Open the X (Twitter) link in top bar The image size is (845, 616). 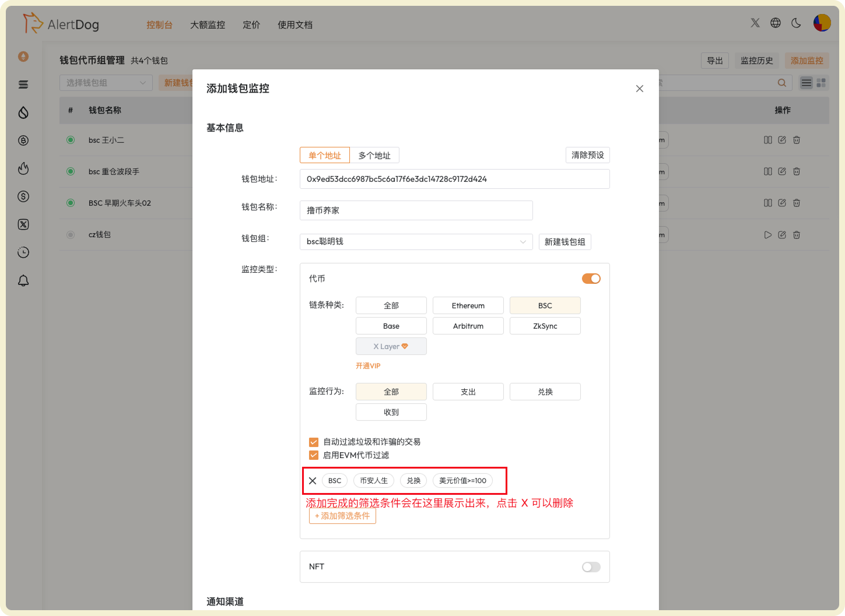click(x=755, y=23)
